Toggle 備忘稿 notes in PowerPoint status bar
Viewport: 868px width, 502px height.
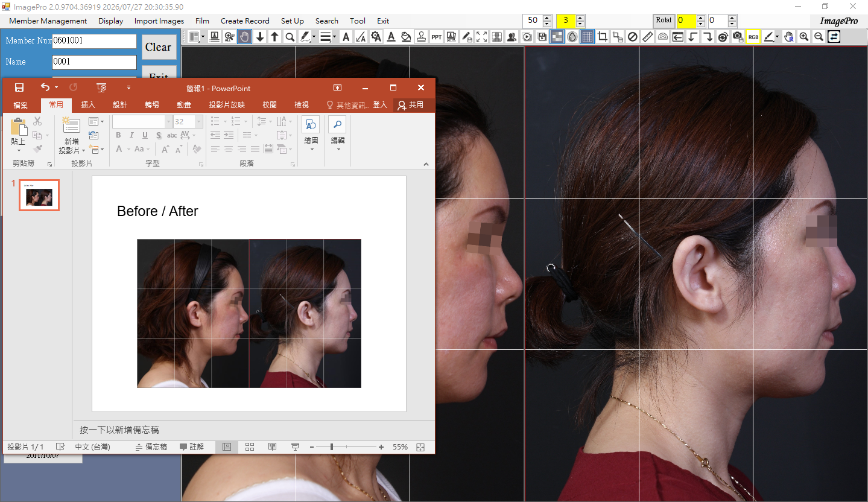pos(151,447)
